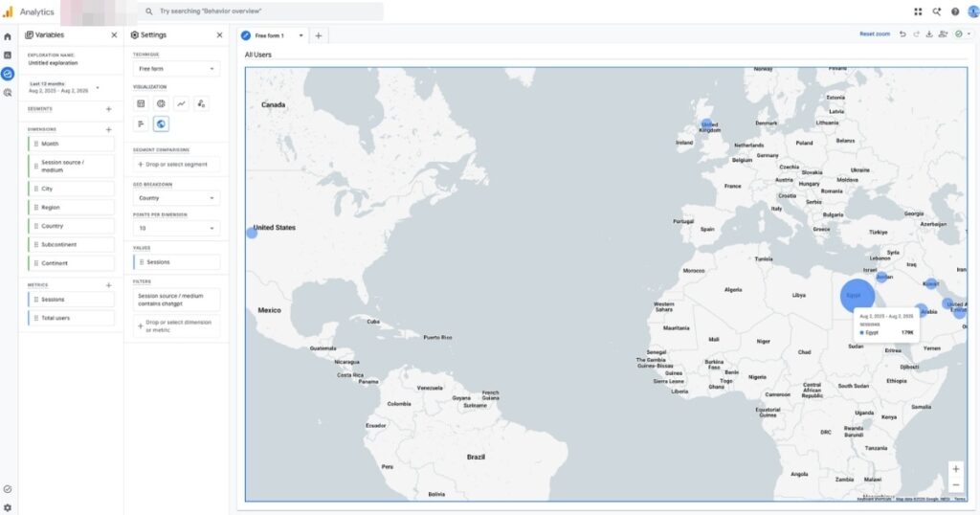This screenshot has height=515, width=980.
Task: Undo the last exploration change
Action: pyautogui.click(x=902, y=34)
